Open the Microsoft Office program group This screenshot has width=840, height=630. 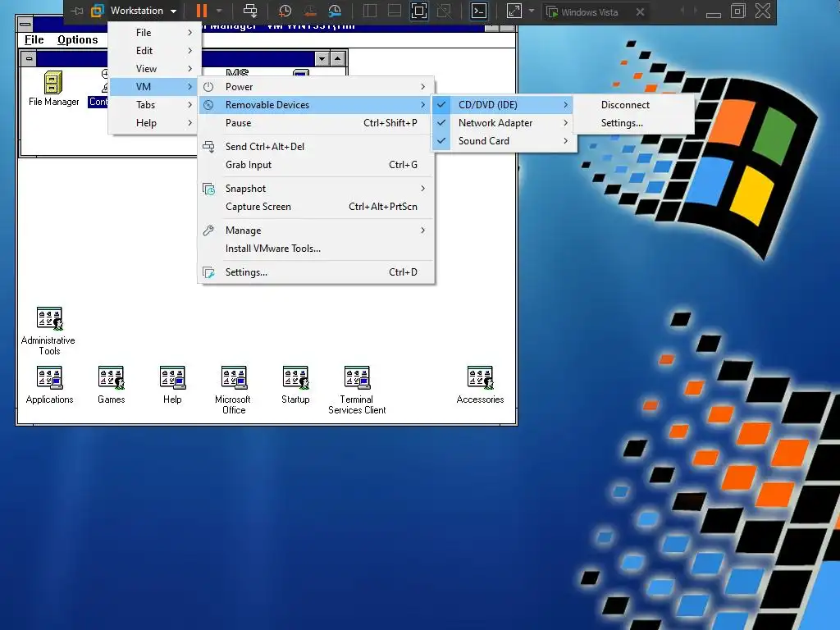(x=234, y=390)
